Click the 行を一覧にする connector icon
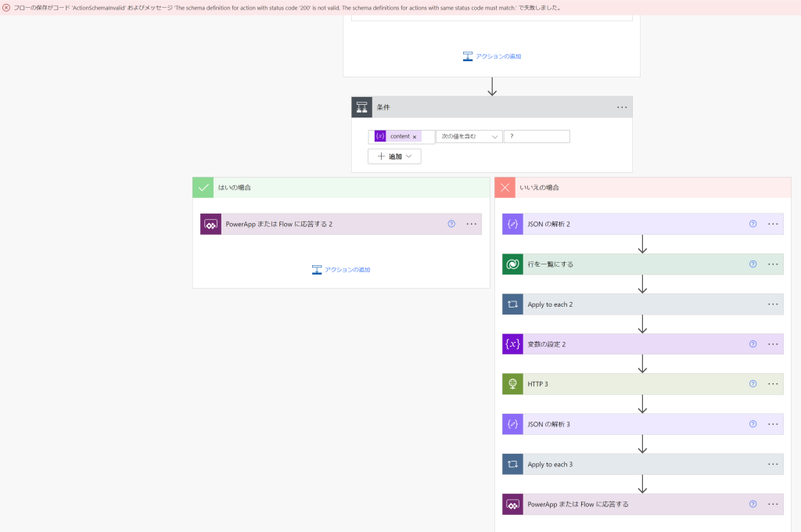 click(x=512, y=264)
